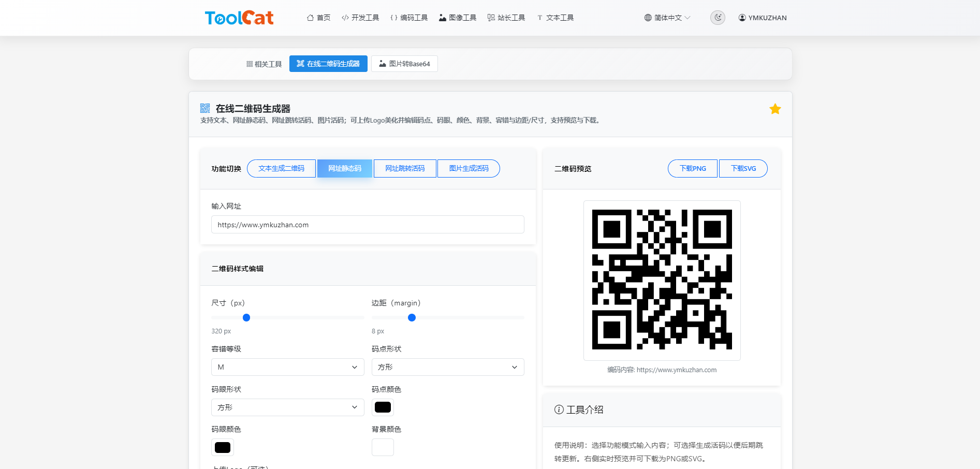Toggle dark mode with the moon icon

coord(718,17)
